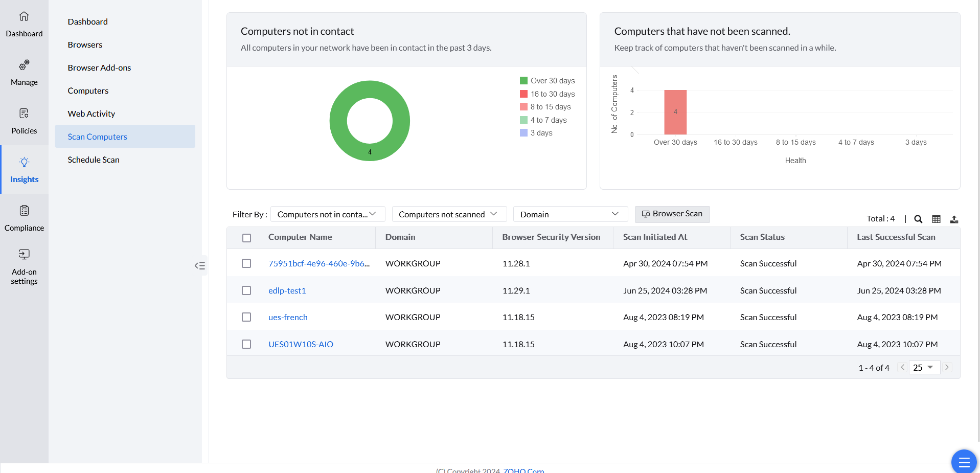
Task: Collapse the left navigation panel
Action: pyautogui.click(x=200, y=265)
